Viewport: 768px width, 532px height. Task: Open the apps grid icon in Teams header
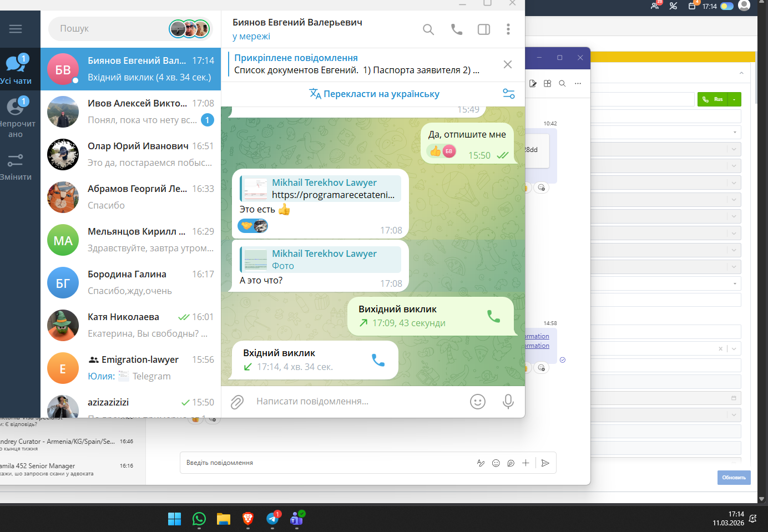[x=548, y=83]
